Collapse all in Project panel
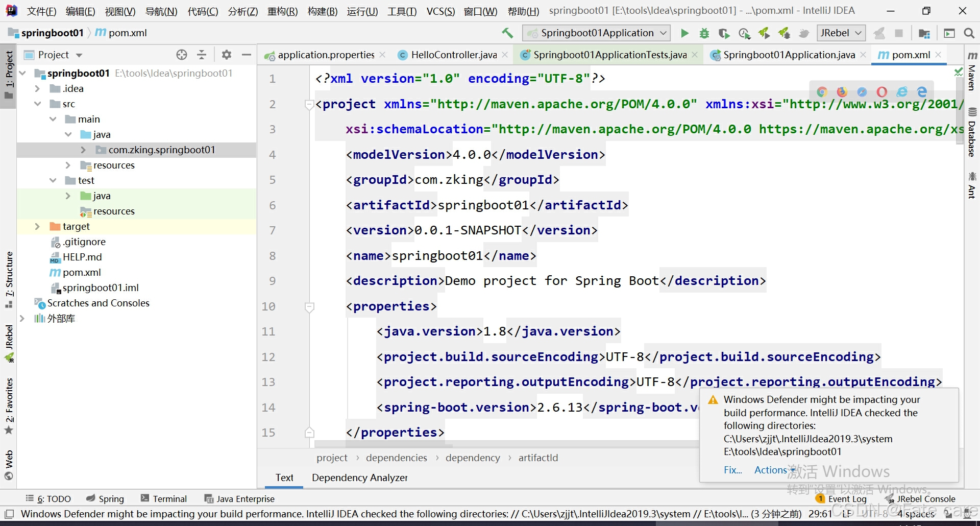 (x=202, y=55)
